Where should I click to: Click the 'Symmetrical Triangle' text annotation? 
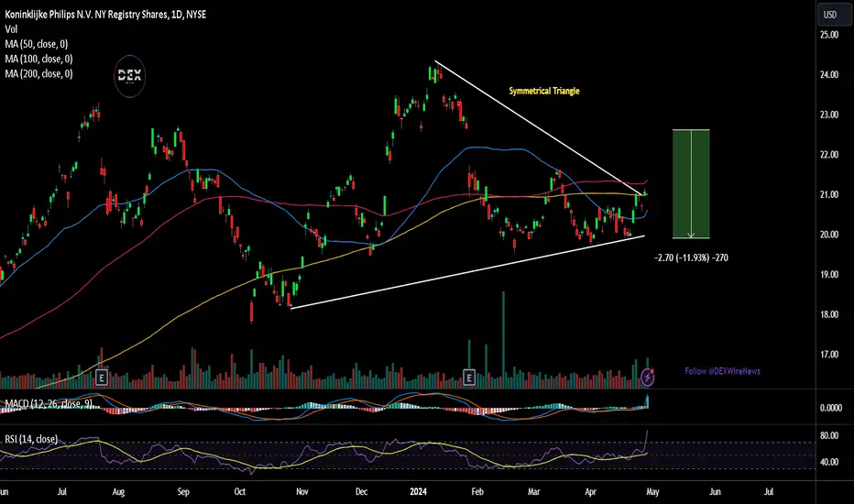tap(544, 91)
